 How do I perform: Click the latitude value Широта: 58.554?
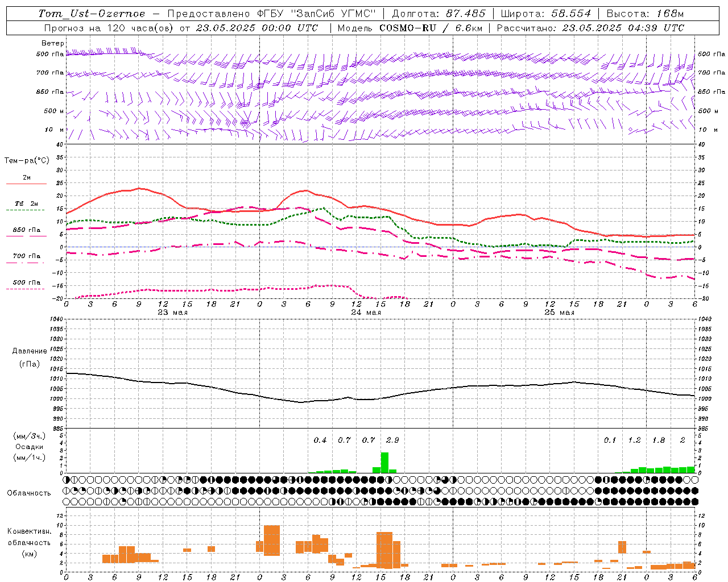pyautogui.click(x=546, y=14)
